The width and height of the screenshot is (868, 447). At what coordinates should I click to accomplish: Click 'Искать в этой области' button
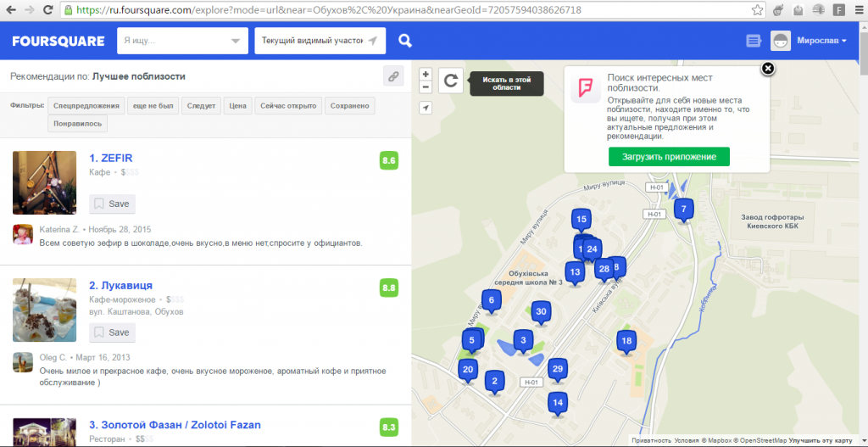tap(507, 84)
